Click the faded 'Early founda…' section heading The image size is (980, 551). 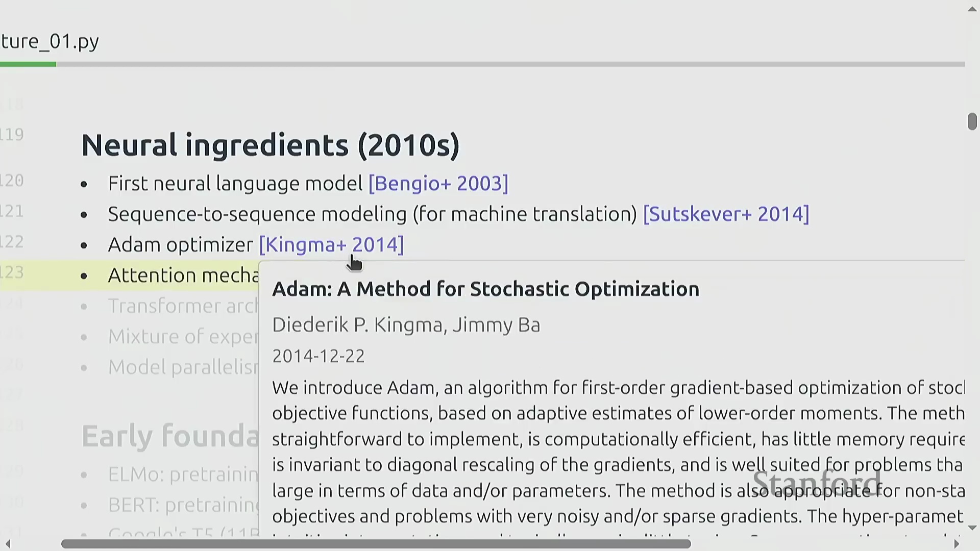(170, 436)
